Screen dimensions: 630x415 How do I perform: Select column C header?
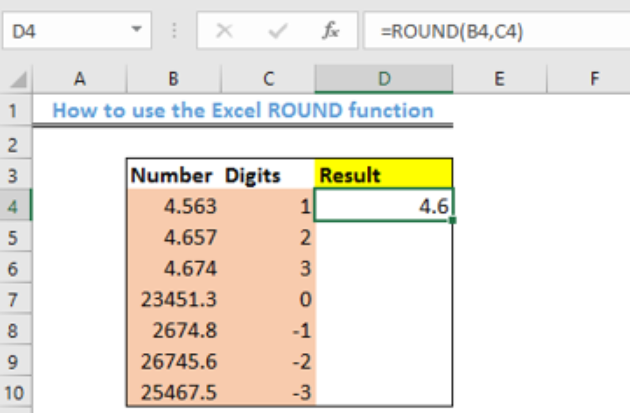pos(268,79)
